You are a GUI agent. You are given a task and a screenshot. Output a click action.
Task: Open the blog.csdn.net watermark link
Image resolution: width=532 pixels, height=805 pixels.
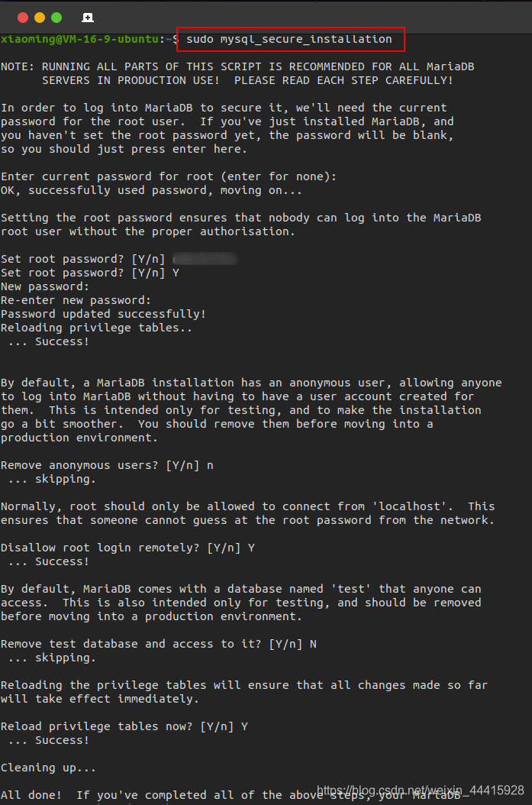(420, 790)
